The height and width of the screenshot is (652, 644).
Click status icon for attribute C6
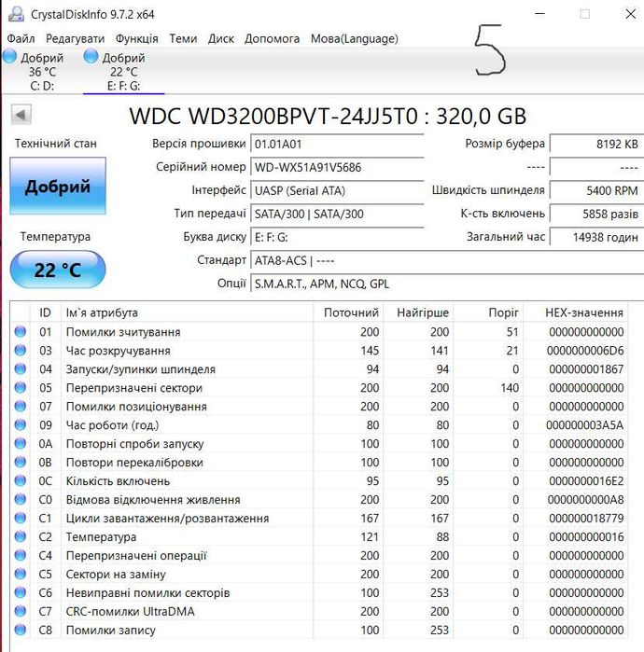click(20, 592)
